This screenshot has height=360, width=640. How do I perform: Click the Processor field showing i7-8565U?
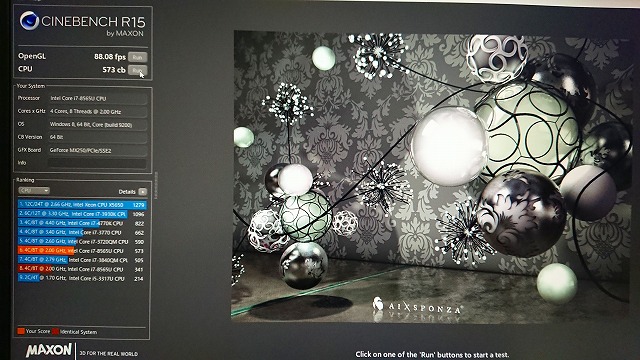pos(97,98)
